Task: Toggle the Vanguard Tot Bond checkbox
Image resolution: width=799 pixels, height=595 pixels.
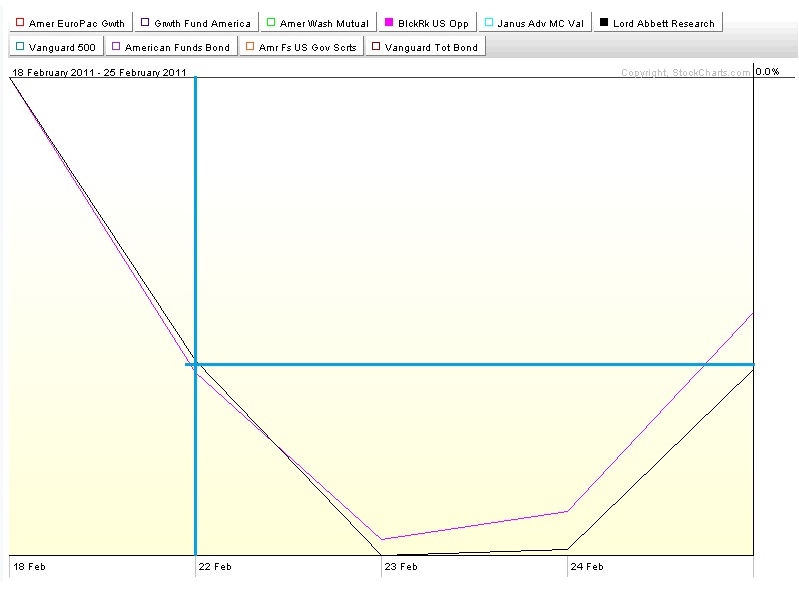Action: (x=376, y=46)
